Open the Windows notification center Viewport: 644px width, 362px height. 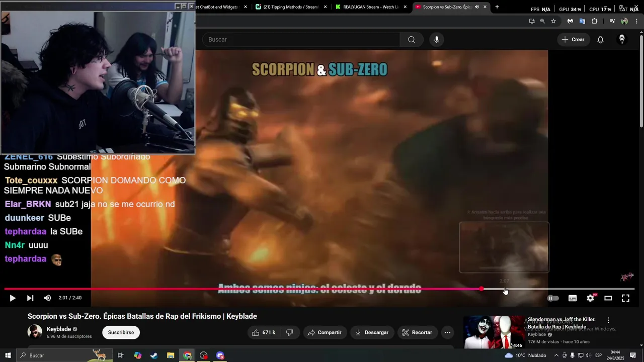633,355
